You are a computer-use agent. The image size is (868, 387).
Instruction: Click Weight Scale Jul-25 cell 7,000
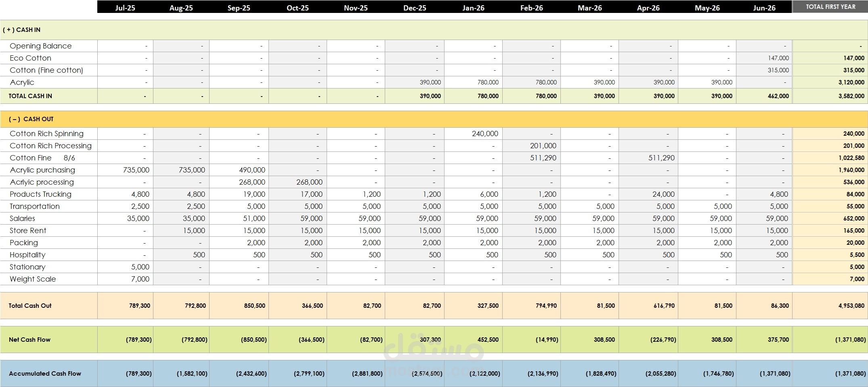(140, 279)
